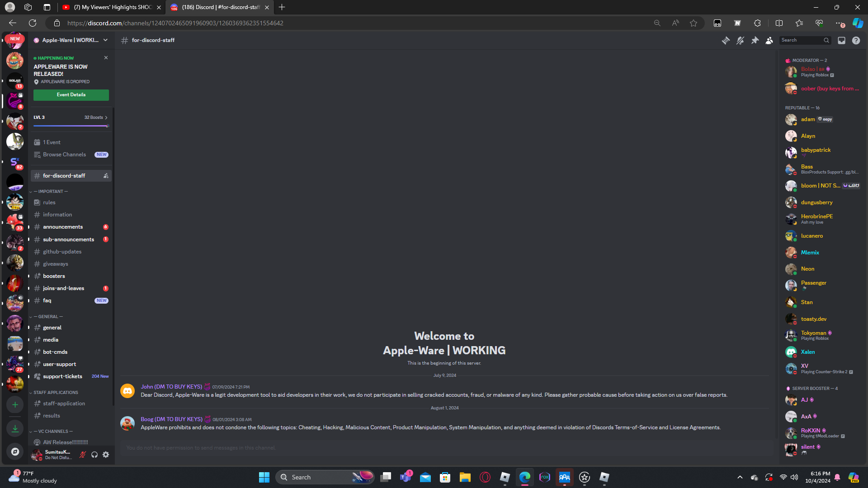The height and width of the screenshot is (488, 868).
Task: Open the giveaways channel
Action: 71,264
